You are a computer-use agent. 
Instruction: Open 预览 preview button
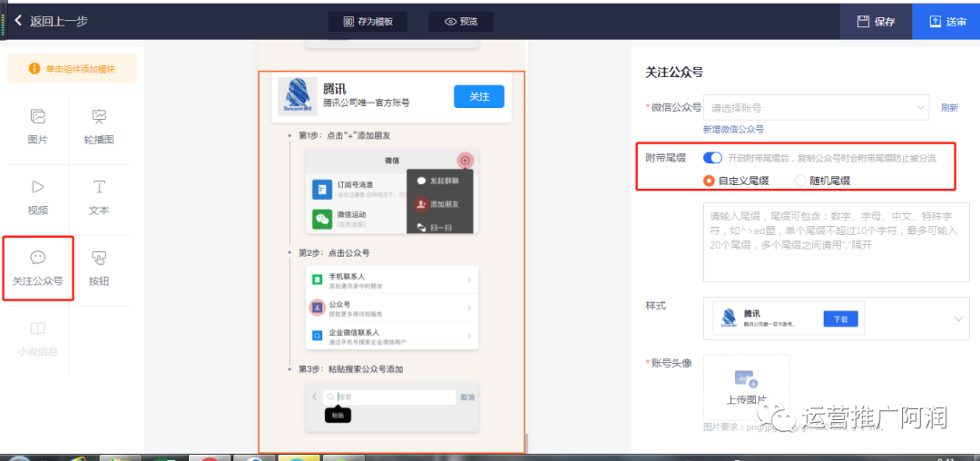coord(461,21)
